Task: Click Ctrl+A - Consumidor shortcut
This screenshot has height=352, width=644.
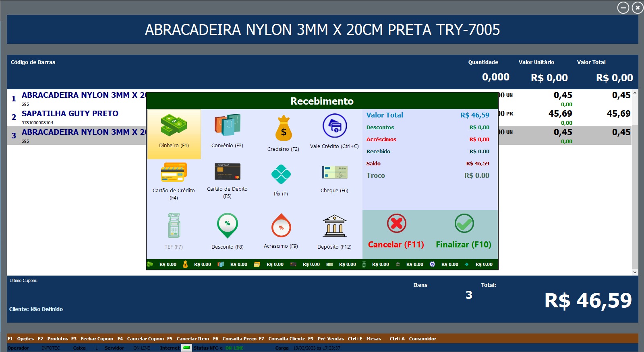Action: tap(413, 339)
